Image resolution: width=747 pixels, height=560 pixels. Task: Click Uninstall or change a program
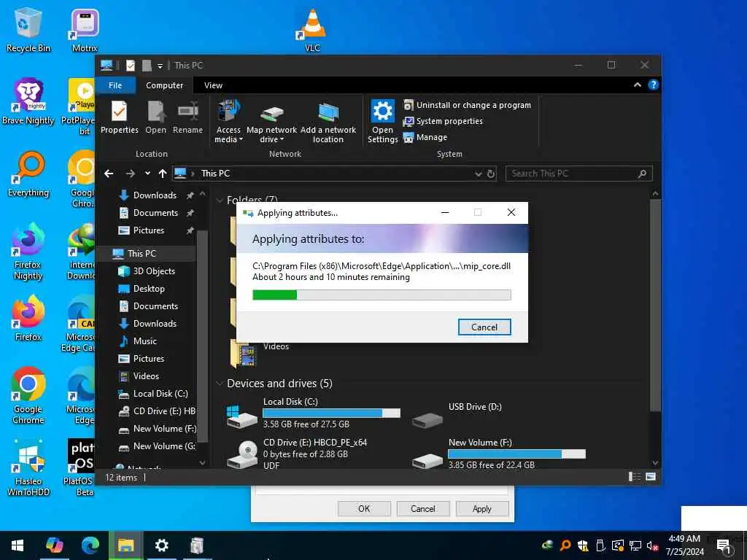pos(468,105)
